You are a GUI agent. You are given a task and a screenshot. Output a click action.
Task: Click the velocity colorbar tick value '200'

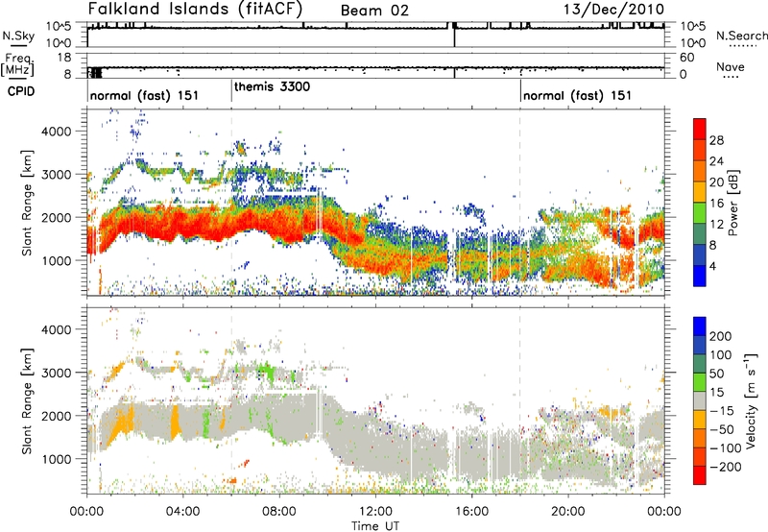(x=721, y=336)
